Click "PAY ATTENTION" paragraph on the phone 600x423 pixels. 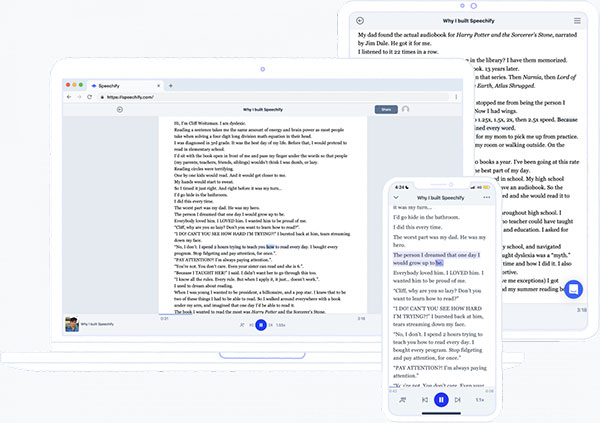pyautogui.click(x=440, y=372)
